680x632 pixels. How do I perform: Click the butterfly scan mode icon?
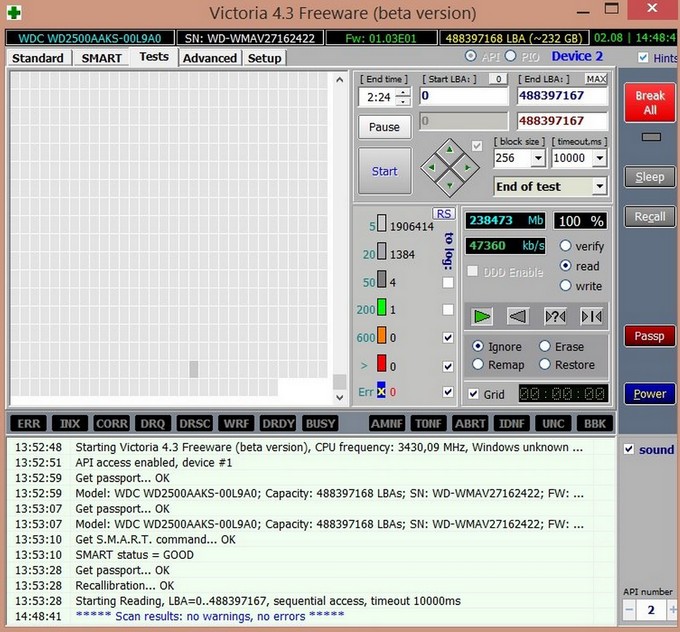click(591, 317)
